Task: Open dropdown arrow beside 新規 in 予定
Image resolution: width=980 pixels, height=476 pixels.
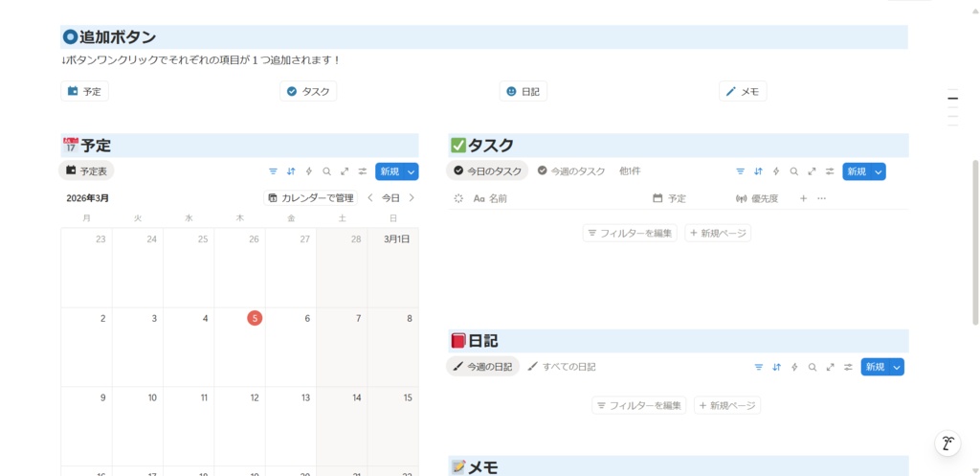Action: 412,171
